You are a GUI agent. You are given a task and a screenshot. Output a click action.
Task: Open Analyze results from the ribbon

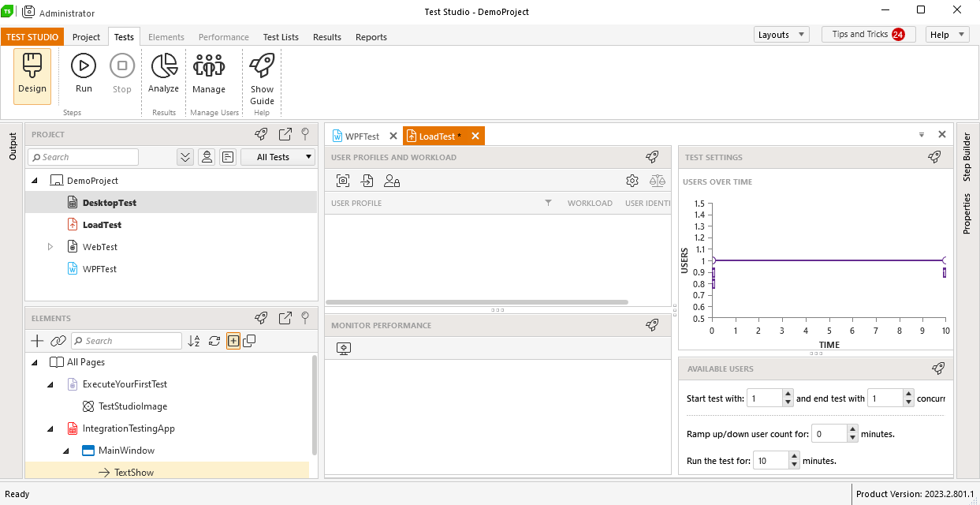pos(163,76)
